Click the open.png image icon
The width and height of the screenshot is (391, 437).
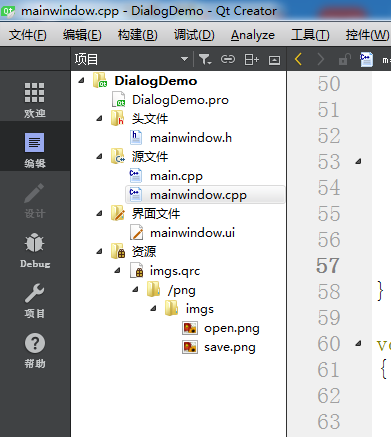pos(190,328)
